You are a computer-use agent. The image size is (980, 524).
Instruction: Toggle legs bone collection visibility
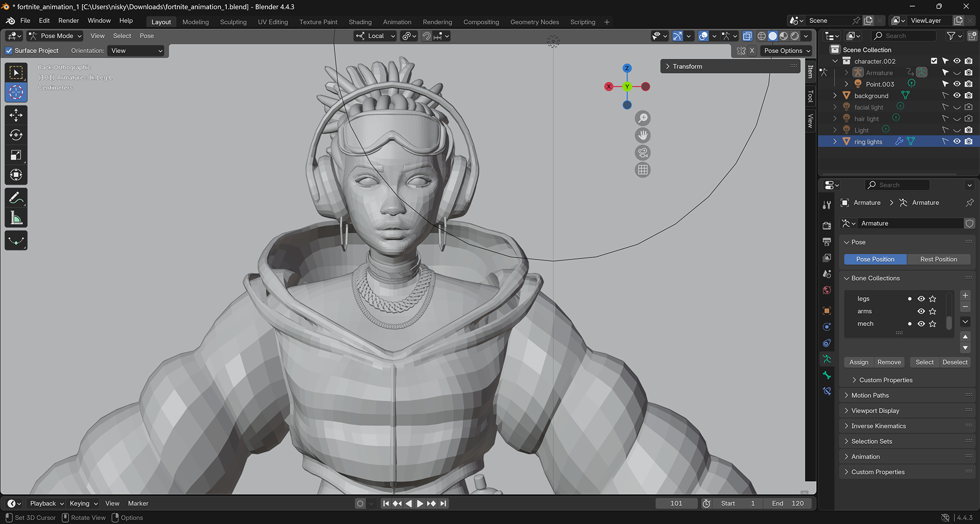coord(921,299)
